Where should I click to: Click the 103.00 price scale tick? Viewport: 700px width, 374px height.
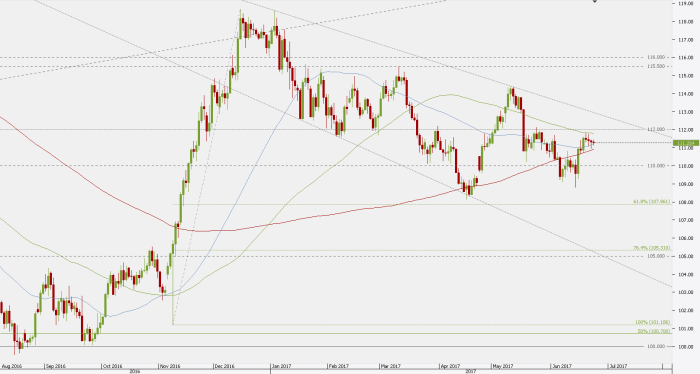(x=686, y=292)
